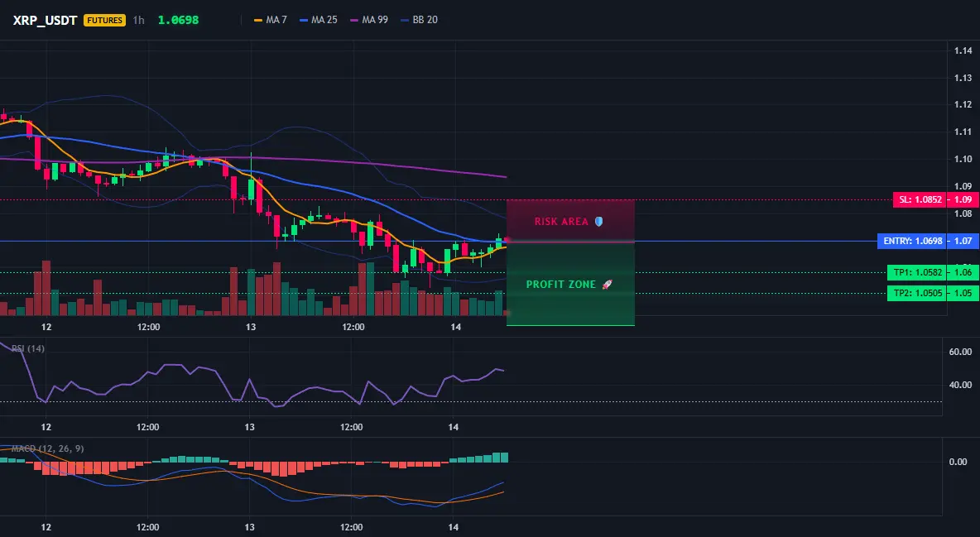980x537 pixels.
Task: Click date 14 on the MACD panel time axis
Action: coord(454,527)
